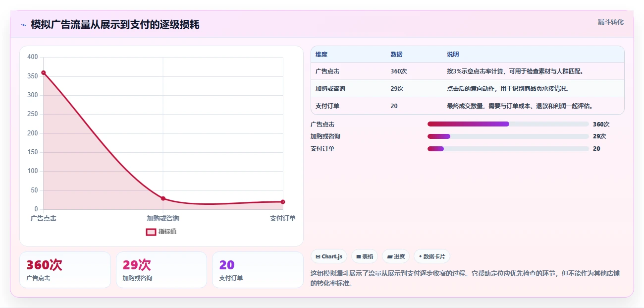Click the Chart.js chip
644x308 pixels.
329,256
